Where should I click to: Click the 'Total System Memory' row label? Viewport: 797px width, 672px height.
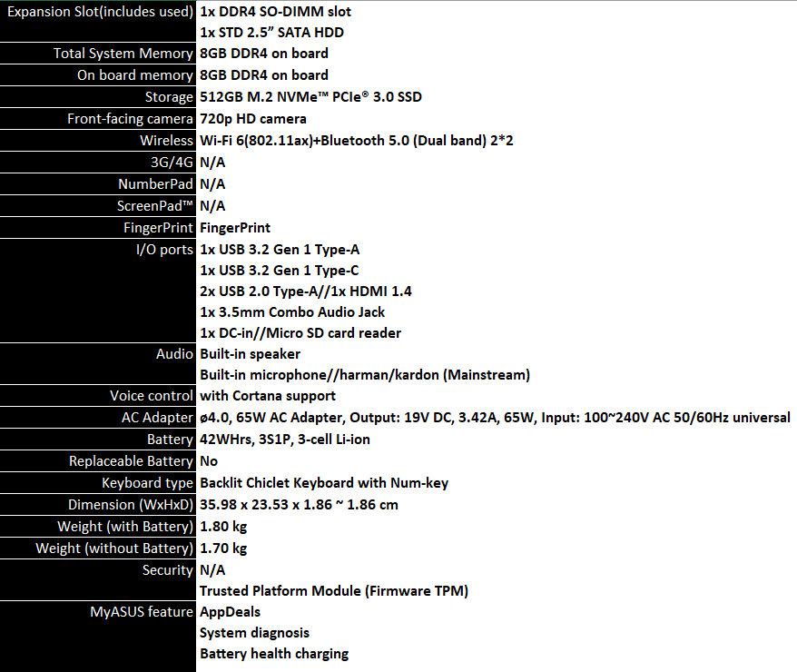pos(123,54)
